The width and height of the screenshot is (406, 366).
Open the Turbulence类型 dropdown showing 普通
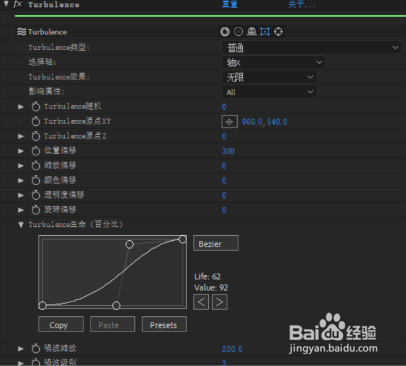(x=311, y=48)
